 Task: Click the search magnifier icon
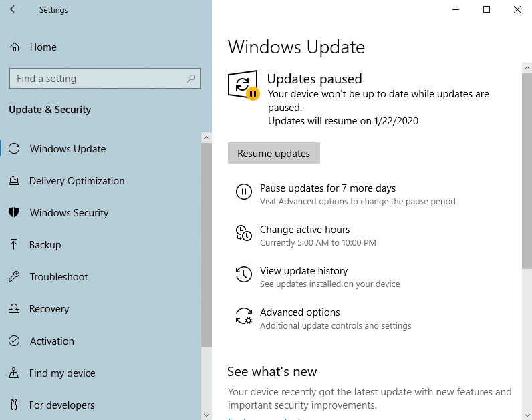coord(191,79)
